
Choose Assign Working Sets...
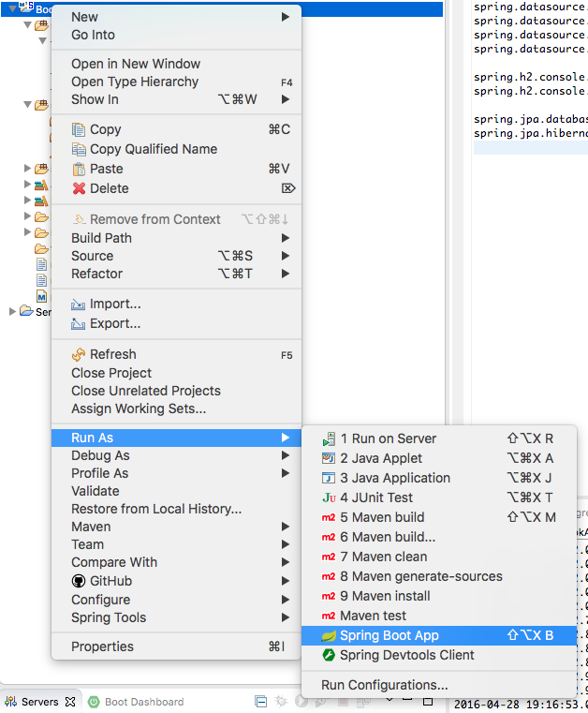tap(176, 408)
